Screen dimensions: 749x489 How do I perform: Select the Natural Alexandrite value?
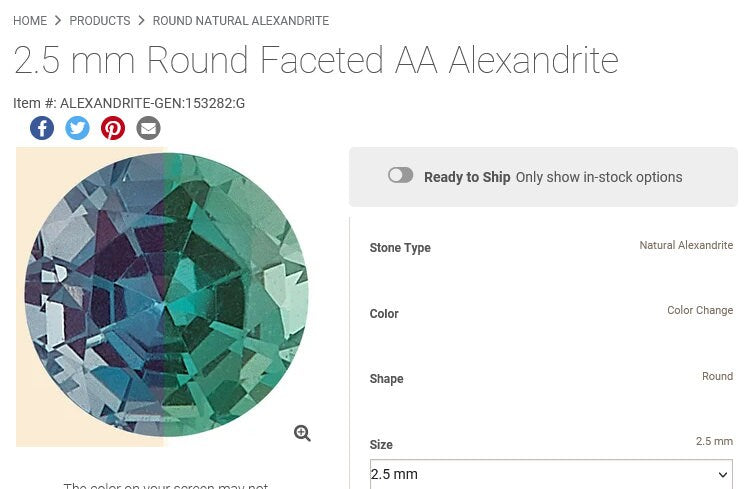(x=686, y=245)
